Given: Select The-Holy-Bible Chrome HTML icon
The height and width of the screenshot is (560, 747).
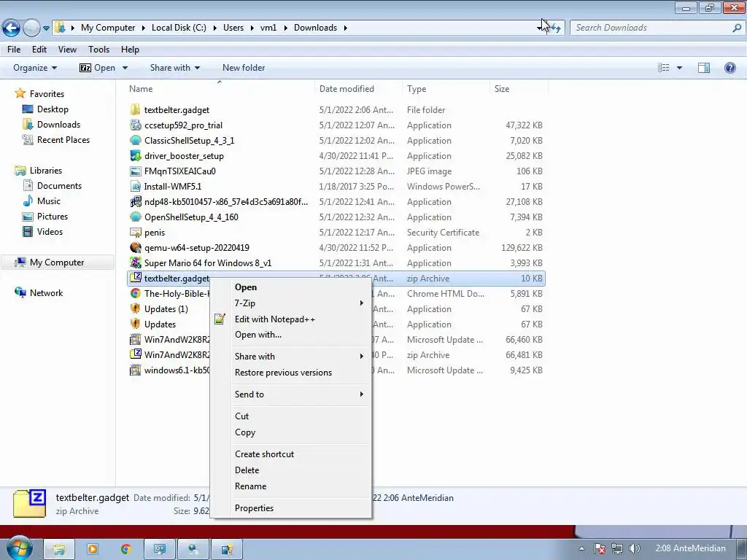Looking at the screenshot, I should click(x=135, y=293).
